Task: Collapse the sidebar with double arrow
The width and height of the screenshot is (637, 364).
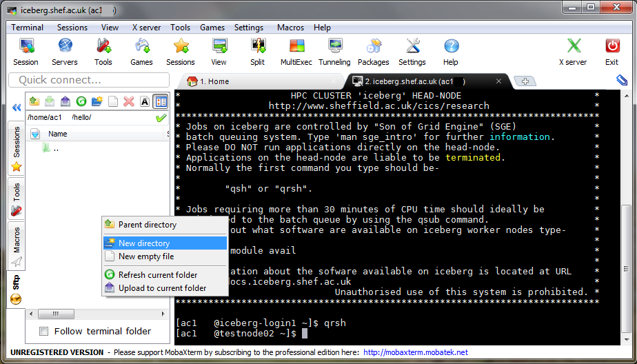Action: [x=17, y=108]
